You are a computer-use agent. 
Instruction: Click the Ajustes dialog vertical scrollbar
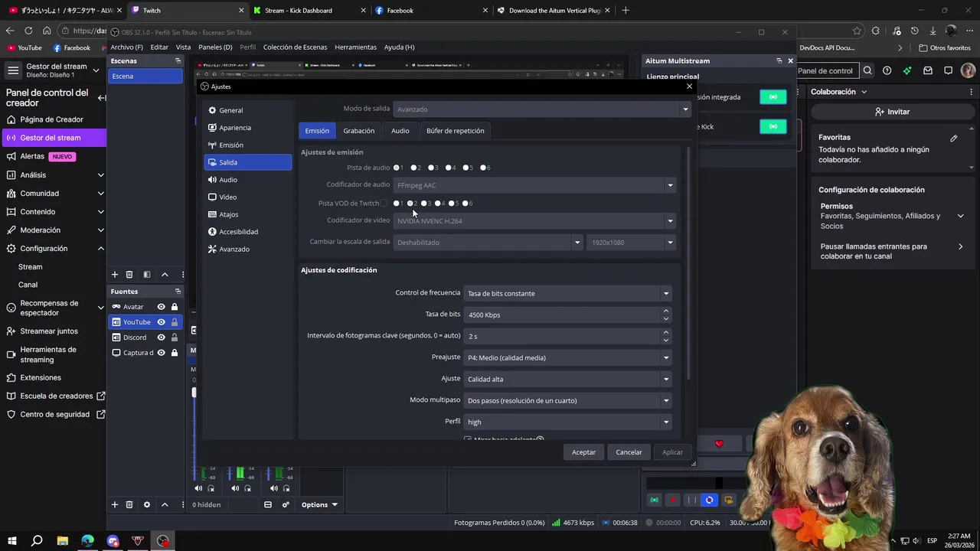(688, 264)
